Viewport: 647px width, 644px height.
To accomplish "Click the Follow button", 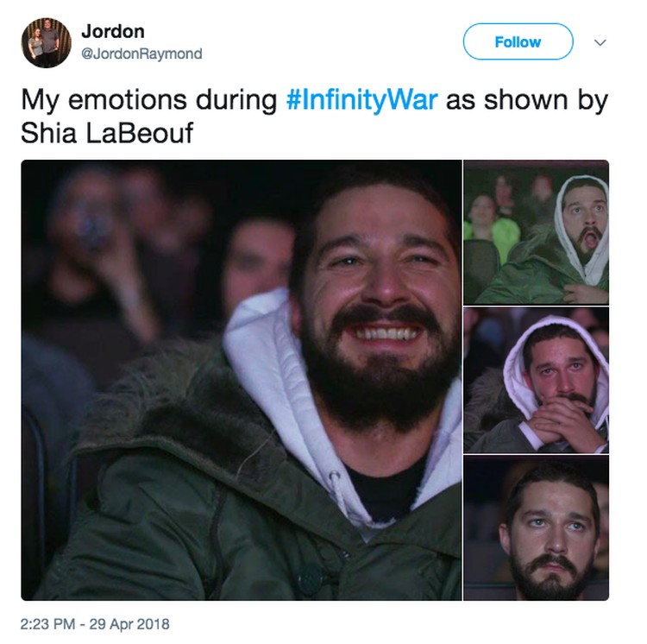I will [x=518, y=41].
